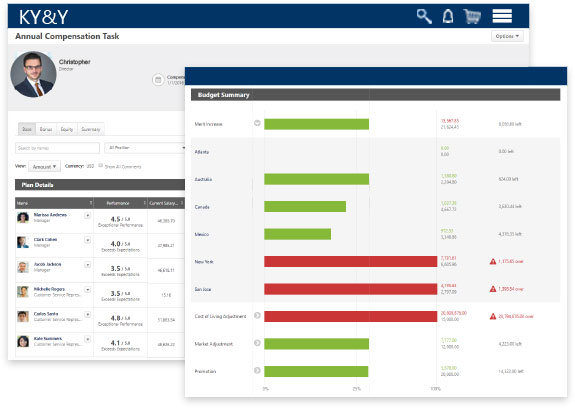Click the 4.5 performance rating cell
Image resolution: width=575 pixels, height=408 pixels.
point(120,221)
